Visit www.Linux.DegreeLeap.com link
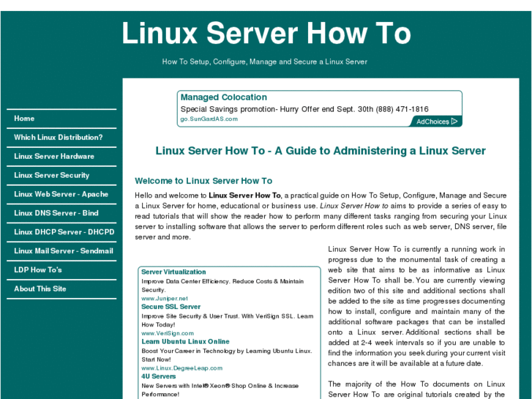Viewport: 532px width, 399px height. coord(182,368)
